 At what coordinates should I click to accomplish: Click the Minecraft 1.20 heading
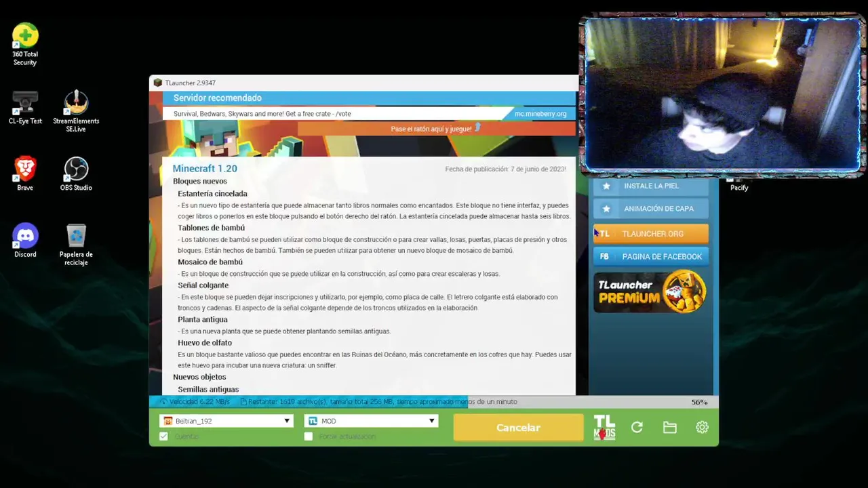(x=205, y=168)
